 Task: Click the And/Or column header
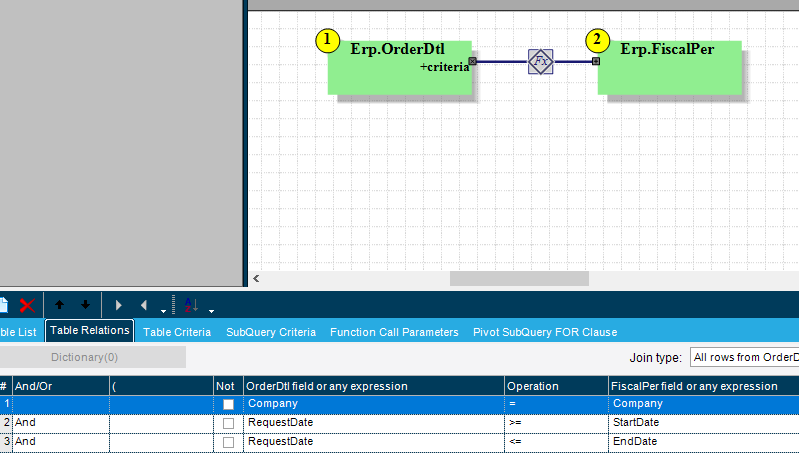(61, 386)
